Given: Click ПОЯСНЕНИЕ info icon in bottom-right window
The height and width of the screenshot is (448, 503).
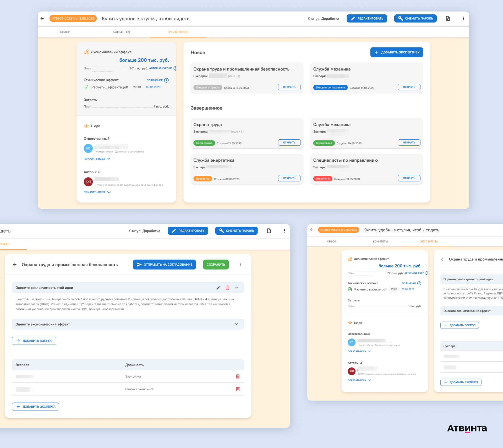Looking at the screenshot, I should (x=419, y=283).
